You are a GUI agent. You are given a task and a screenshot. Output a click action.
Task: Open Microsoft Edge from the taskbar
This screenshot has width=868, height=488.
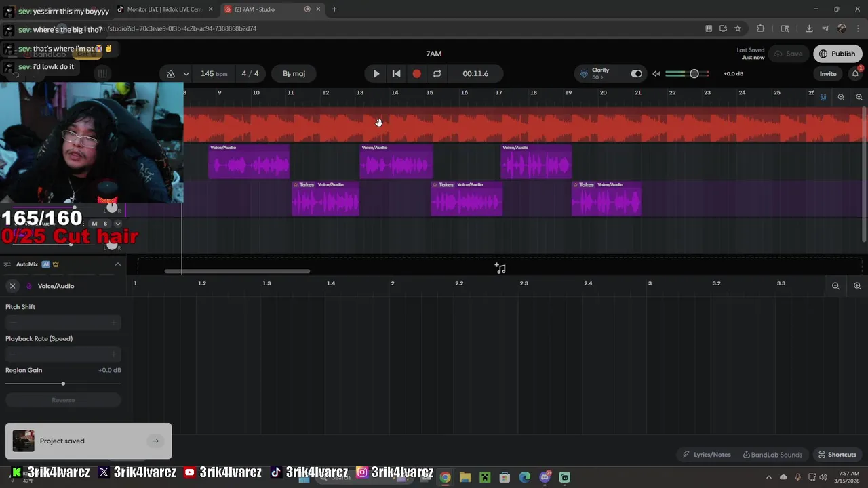[524, 477]
